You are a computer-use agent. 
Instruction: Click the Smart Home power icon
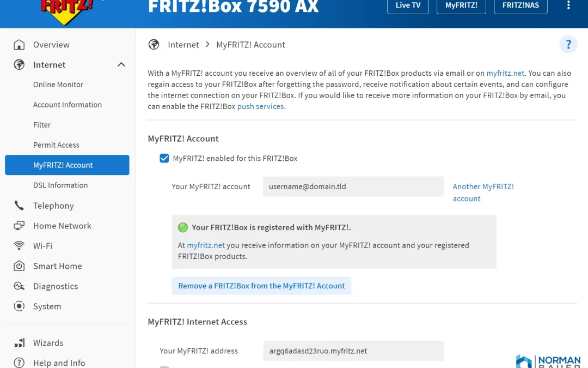(x=19, y=266)
